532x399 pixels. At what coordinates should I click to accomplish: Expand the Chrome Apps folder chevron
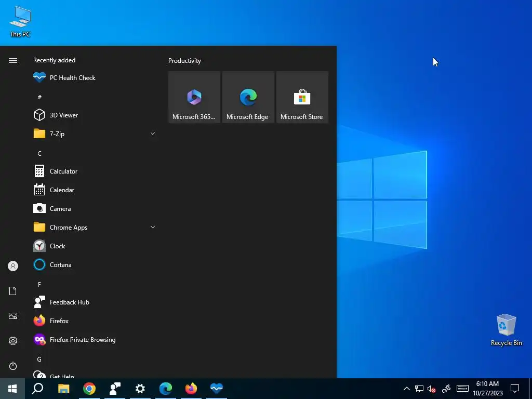click(x=153, y=228)
